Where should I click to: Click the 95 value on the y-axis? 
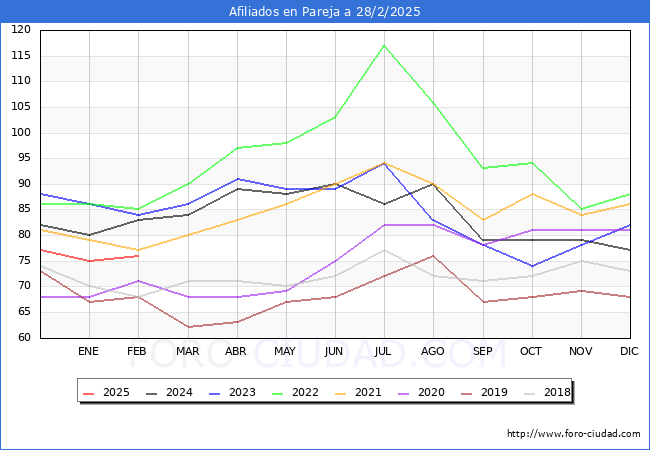[24, 158]
